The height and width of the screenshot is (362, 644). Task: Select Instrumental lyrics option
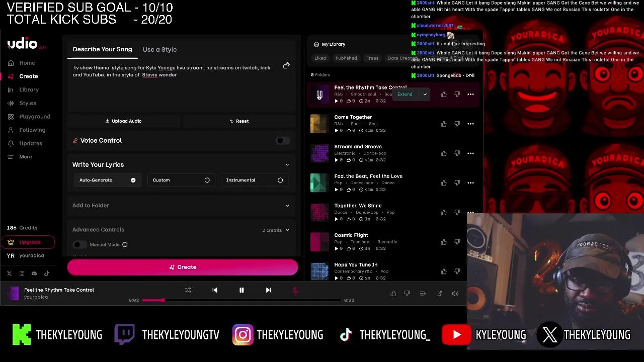click(x=254, y=180)
